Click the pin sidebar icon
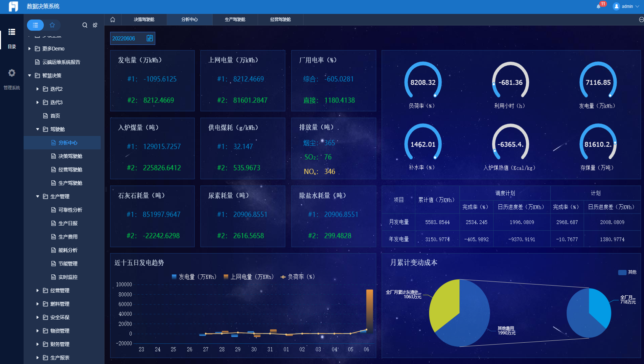 tap(95, 25)
